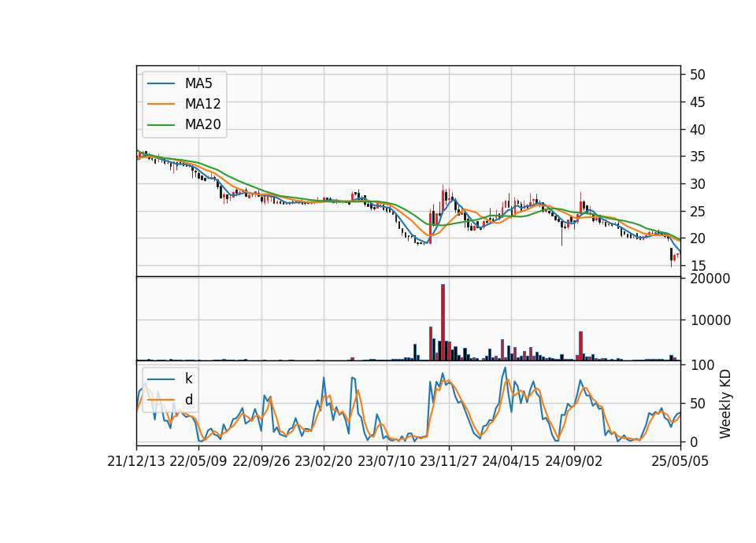Click the 23/11/27 date label
Image resolution: width=756 pixels, height=543 pixels.
pos(448,461)
